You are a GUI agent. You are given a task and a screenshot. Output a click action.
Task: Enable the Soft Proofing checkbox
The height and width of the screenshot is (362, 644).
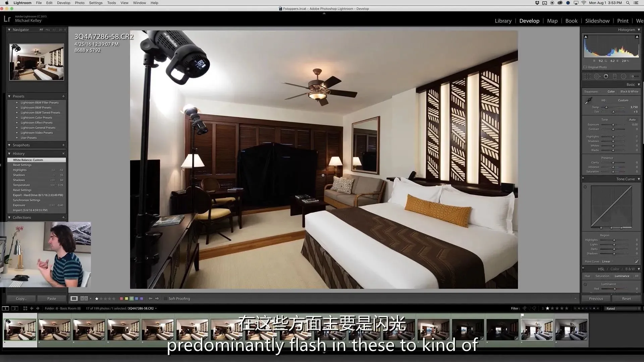pyautogui.click(x=165, y=299)
